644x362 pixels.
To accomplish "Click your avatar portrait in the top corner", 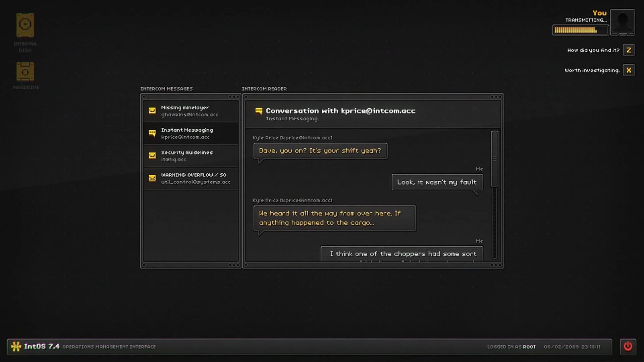I will click(623, 21).
